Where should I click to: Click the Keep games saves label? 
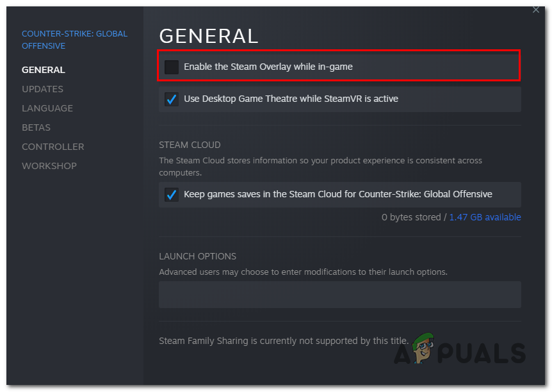click(338, 194)
